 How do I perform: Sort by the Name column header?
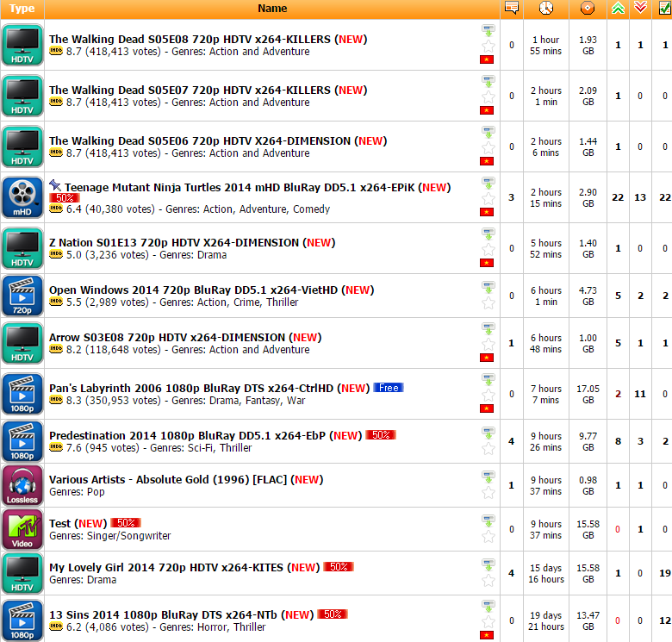(272, 9)
